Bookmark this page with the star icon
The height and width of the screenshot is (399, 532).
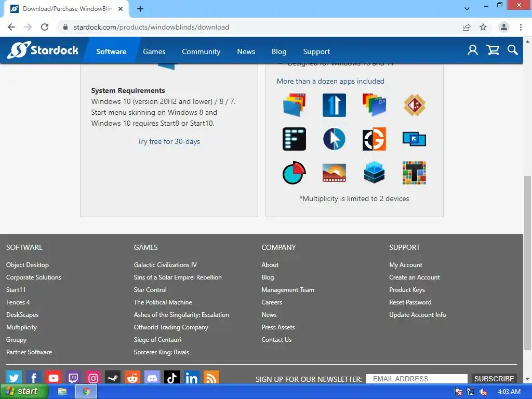483,27
